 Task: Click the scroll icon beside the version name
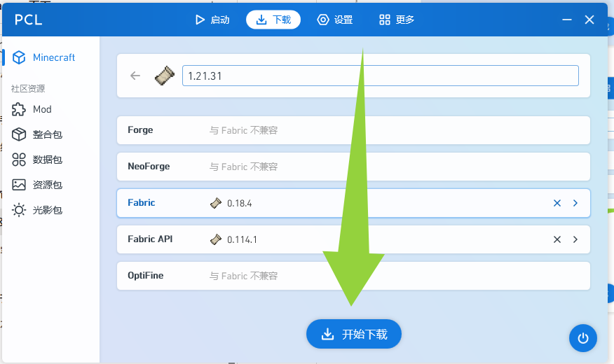pyautogui.click(x=165, y=76)
